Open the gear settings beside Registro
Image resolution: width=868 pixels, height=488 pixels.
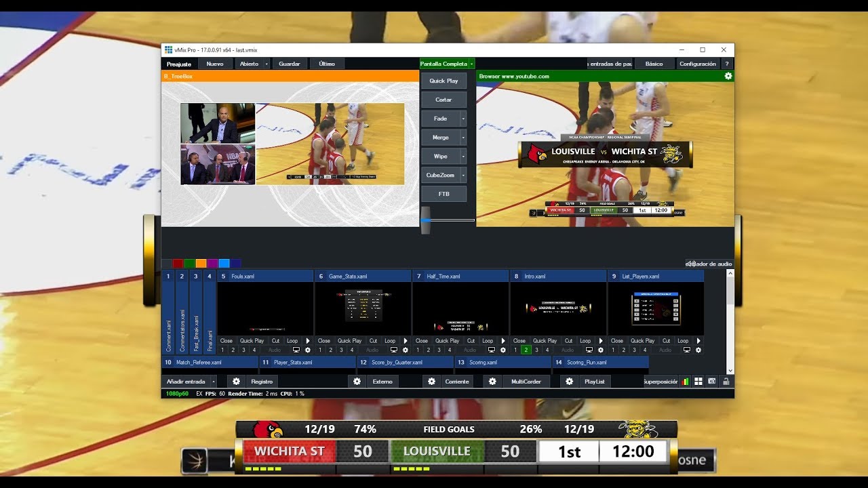(x=236, y=382)
